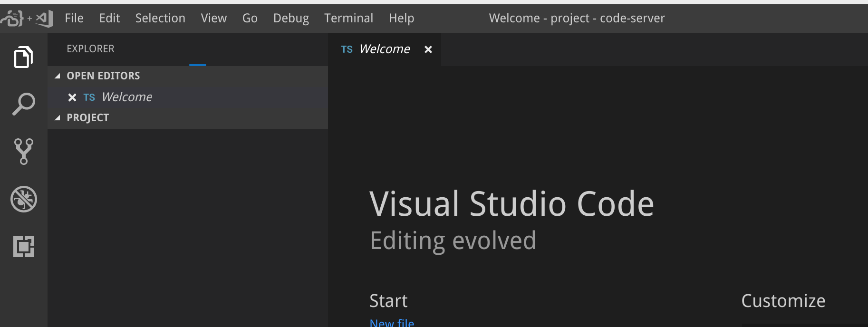Click the New file link
The width and height of the screenshot is (868, 327).
(392, 323)
